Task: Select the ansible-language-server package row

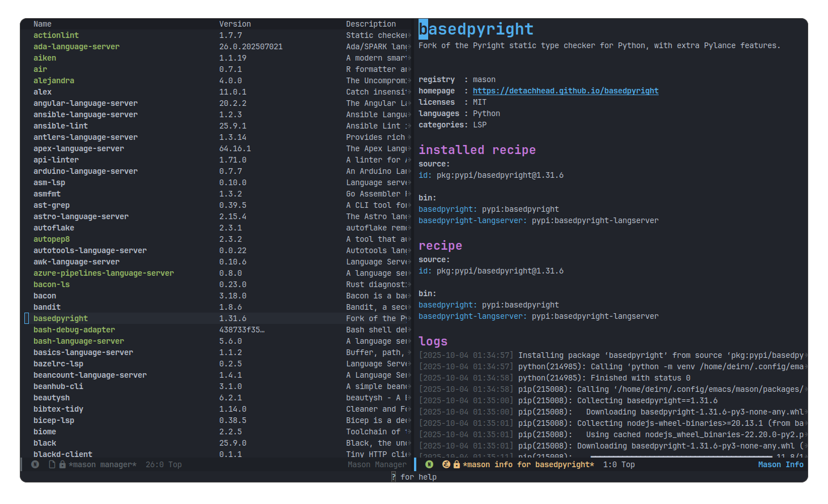Action: 217,114
